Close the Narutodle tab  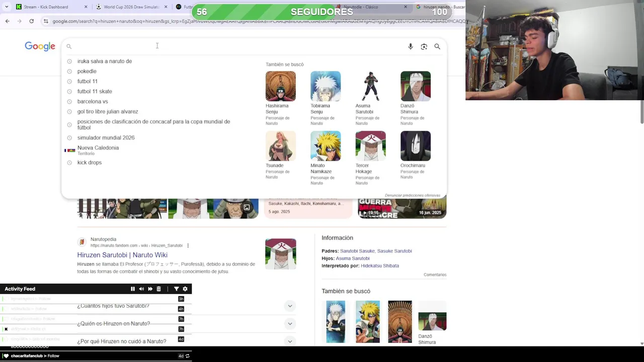click(406, 7)
